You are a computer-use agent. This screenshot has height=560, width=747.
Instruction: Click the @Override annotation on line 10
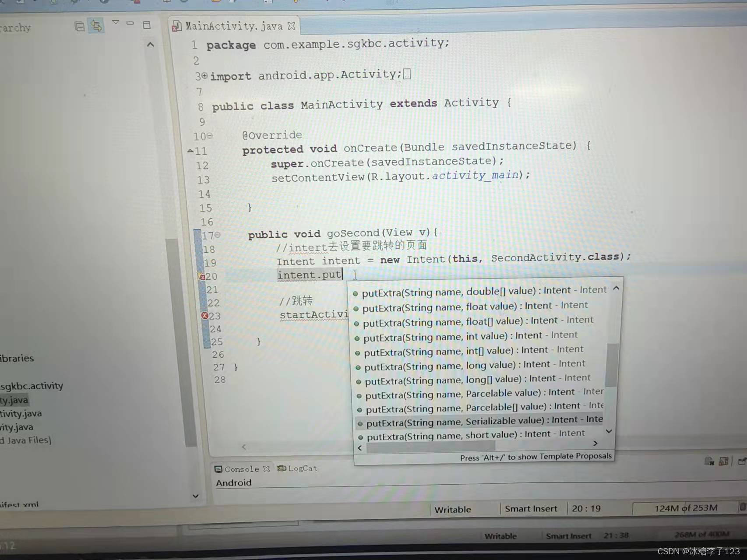(x=272, y=135)
